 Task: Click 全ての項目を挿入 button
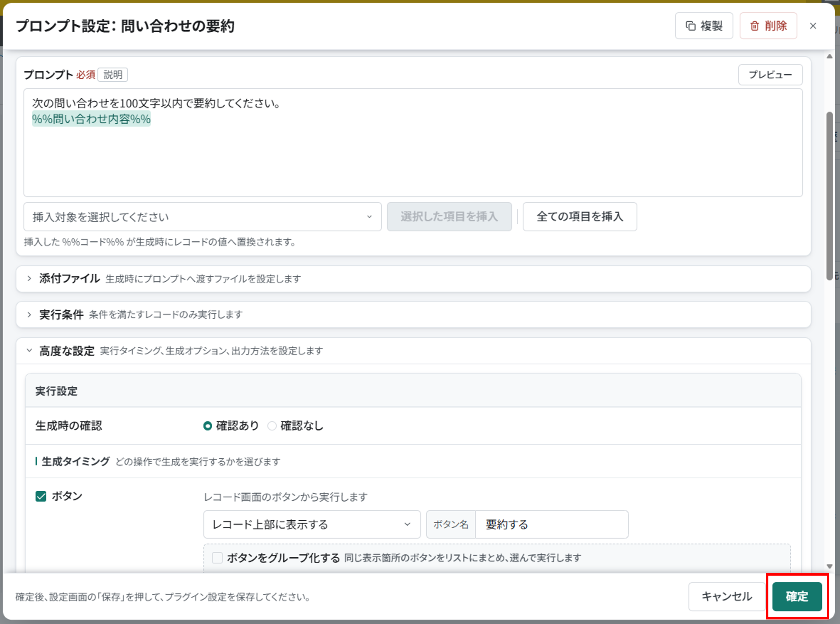coord(580,216)
